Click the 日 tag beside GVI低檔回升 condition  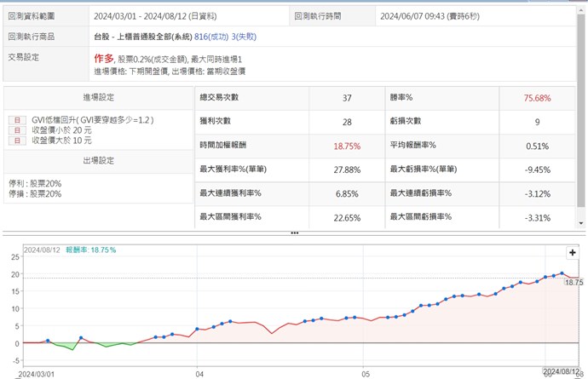(x=17, y=120)
